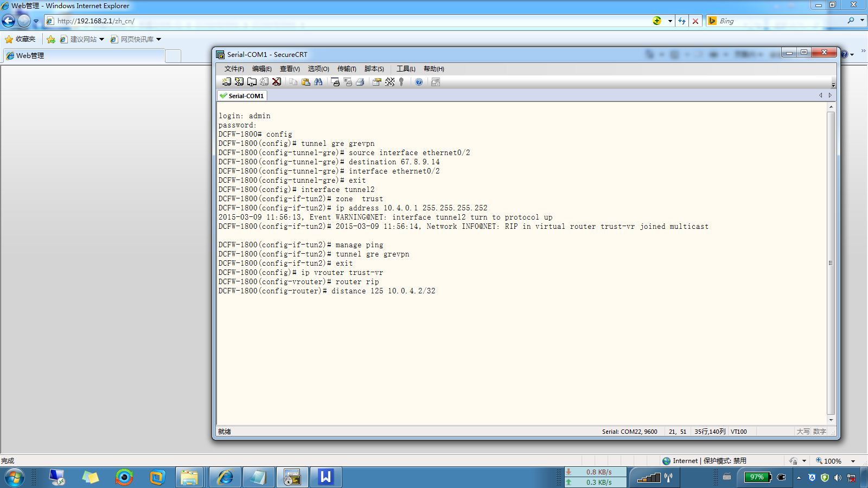The image size is (868, 488).
Task: Expand SecureCRT toolbar overflow chevron
Action: pyautogui.click(x=833, y=85)
